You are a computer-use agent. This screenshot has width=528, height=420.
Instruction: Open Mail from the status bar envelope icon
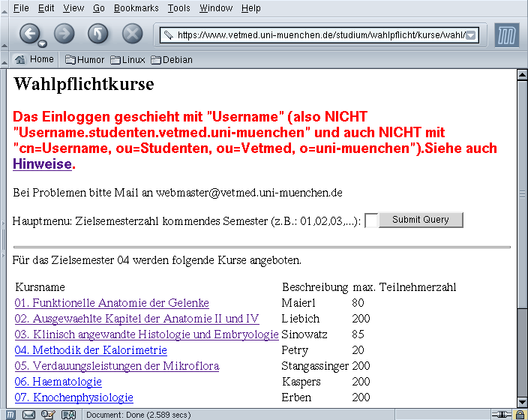pyautogui.click(x=28, y=415)
